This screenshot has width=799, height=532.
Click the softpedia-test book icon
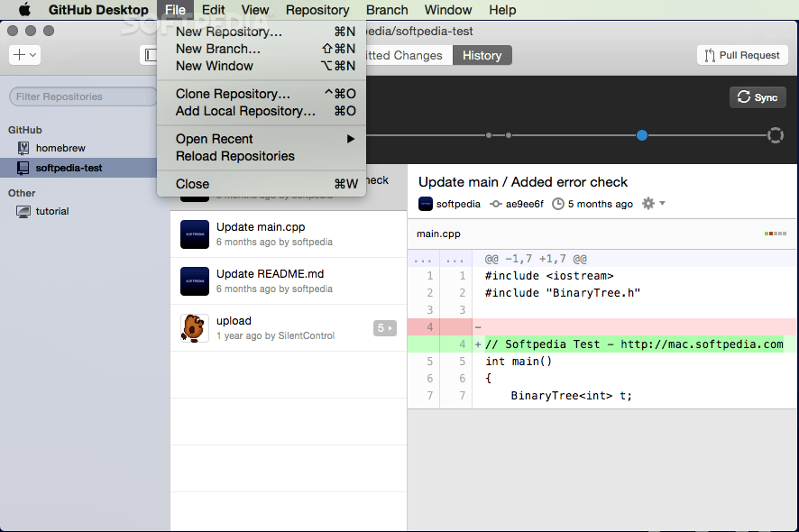pyautogui.click(x=23, y=168)
